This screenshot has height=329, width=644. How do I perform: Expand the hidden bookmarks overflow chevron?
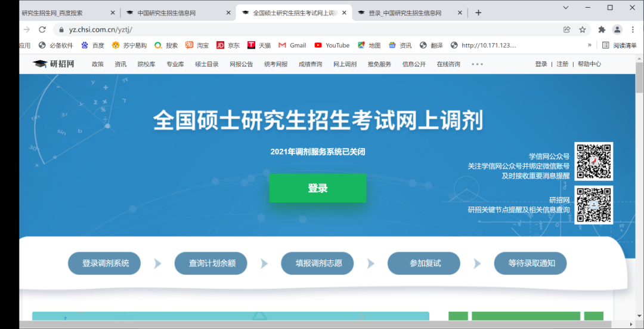click(x=590, y=45)
